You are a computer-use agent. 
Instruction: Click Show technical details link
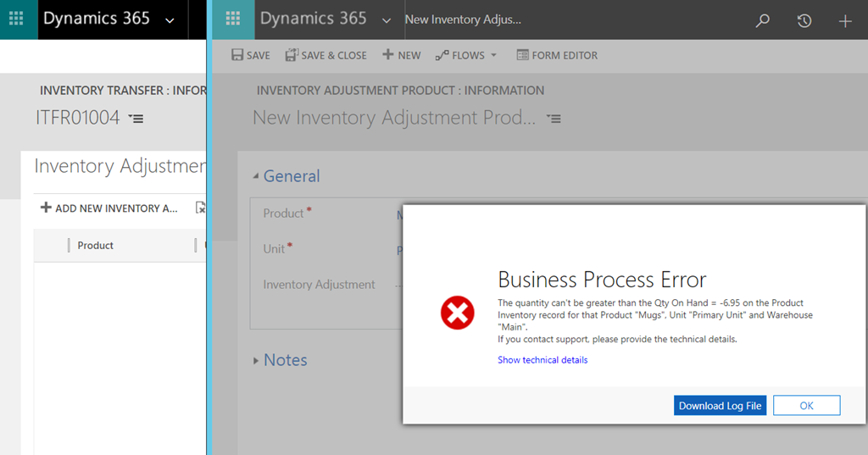coord(542,360)
